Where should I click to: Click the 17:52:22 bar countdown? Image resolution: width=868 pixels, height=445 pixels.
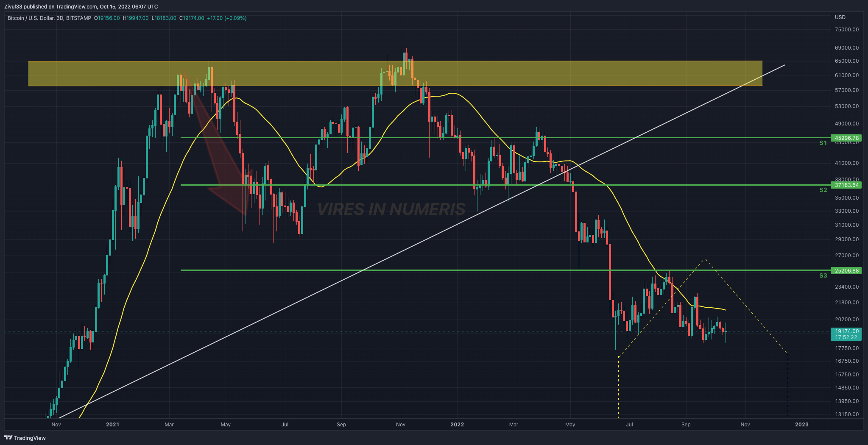pos(846,337)
